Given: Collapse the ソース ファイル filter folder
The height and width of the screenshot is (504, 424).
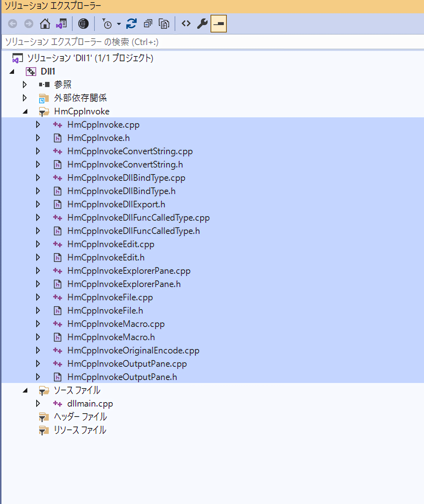Looking at the screenshot, I should (x=25, y=390).
